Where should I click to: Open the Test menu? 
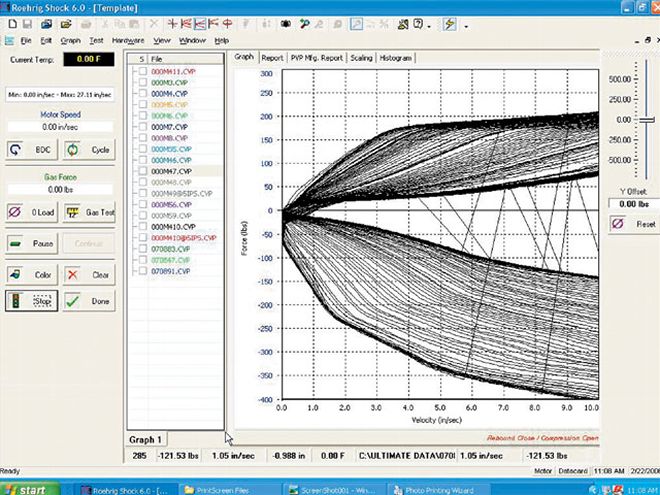[96, 41]
